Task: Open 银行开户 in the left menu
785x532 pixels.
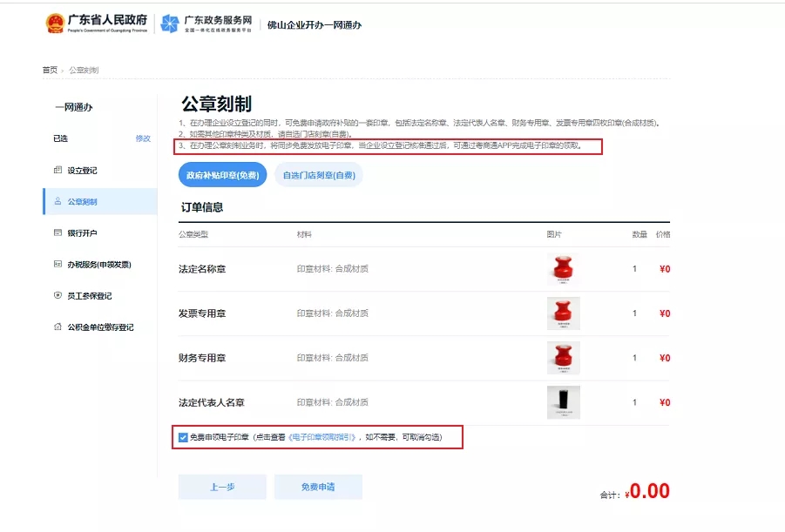Action: pyautogui.click(x=83, y=233)
